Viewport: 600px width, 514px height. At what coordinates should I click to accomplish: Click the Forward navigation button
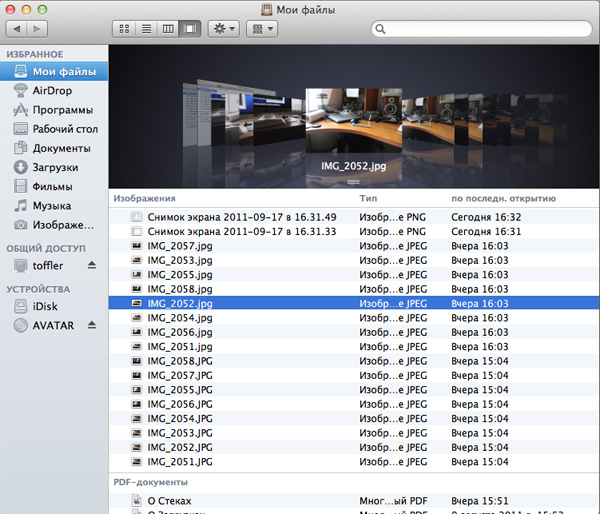(x=43, y=29)
